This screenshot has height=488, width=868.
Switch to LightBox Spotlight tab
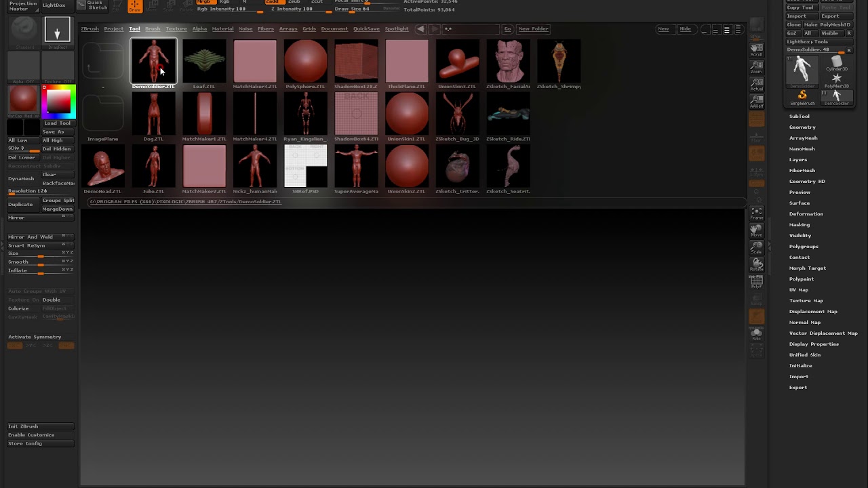click(397, 28)
